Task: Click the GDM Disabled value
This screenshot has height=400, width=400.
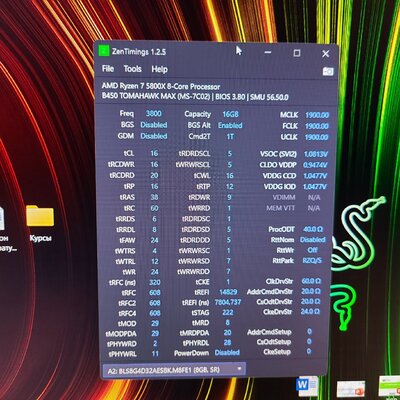Action: [x=154, y=136]
